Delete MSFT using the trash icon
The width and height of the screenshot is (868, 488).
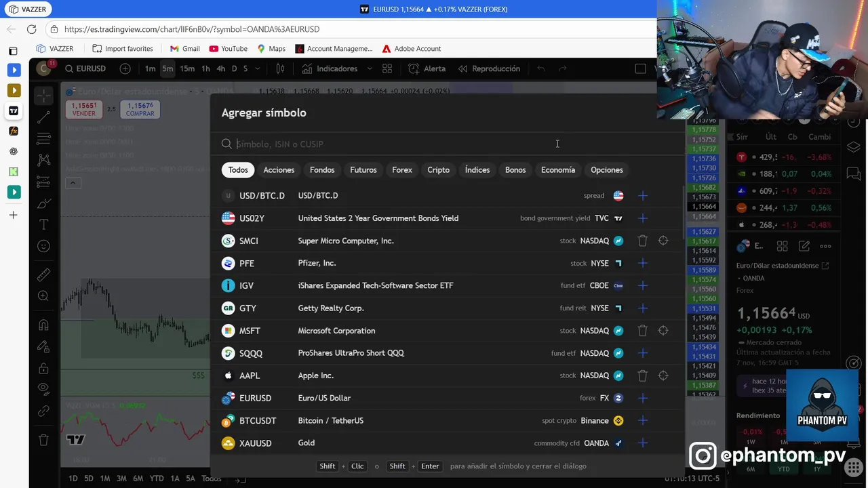pos(643,331)
